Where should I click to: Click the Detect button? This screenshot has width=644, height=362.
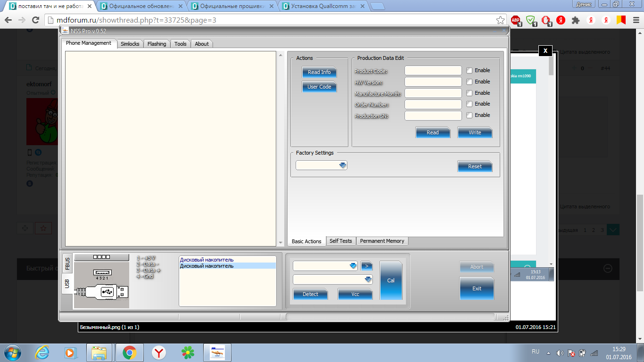310,294
